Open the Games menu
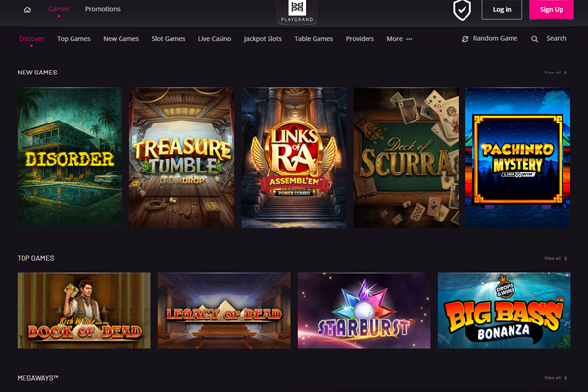The image size is (588, 392). point(59,9)
